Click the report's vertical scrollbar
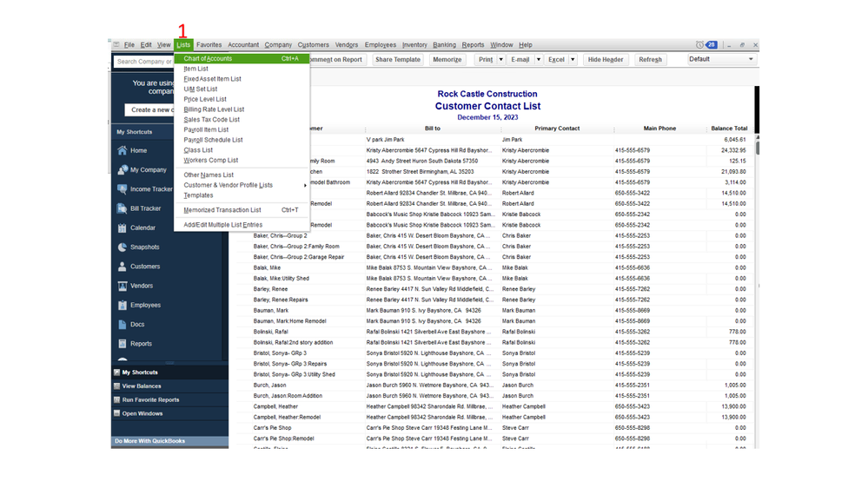Viewport: 868px width, 488px height. [x=758, y=291]
